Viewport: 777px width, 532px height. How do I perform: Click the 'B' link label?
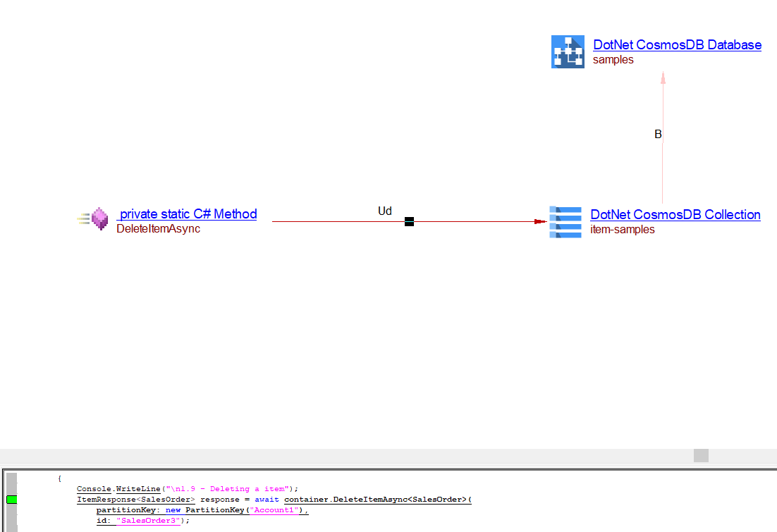pos(658,135)
